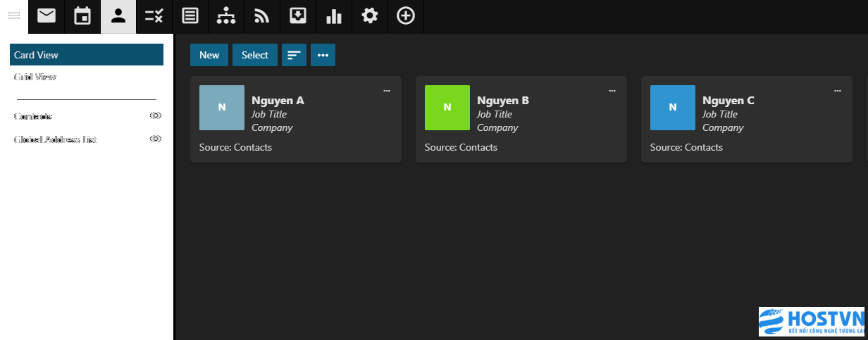Click the New contact button
868x340 pixels.
point(209,55)
